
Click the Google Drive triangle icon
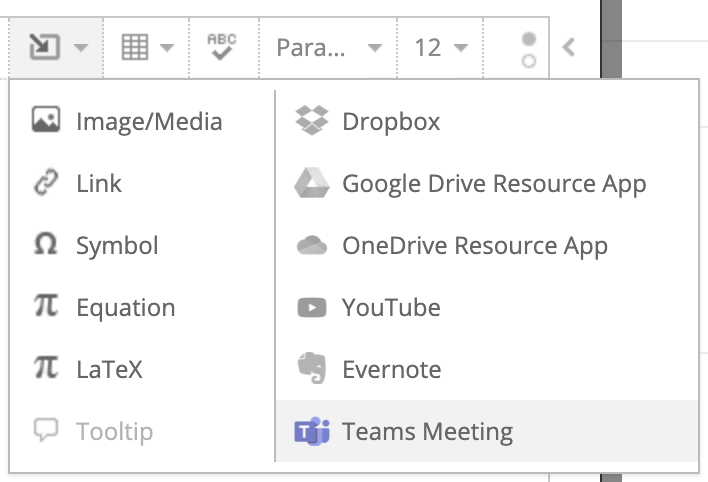pos(312,184)
